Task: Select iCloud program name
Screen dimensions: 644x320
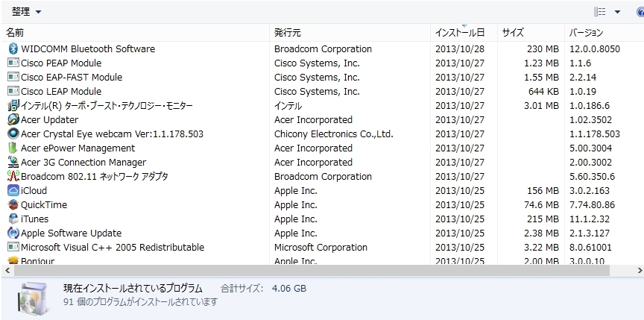Action: (34, 191)
